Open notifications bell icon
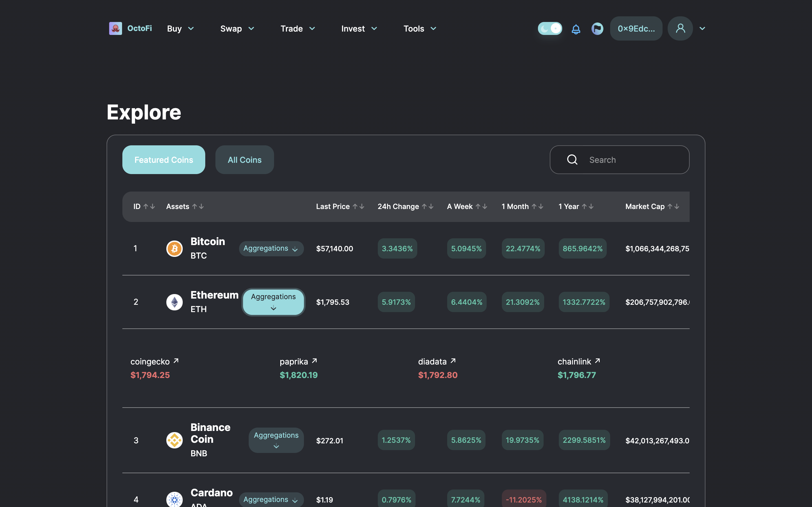 pyautogui.click(x=576, y=29)
